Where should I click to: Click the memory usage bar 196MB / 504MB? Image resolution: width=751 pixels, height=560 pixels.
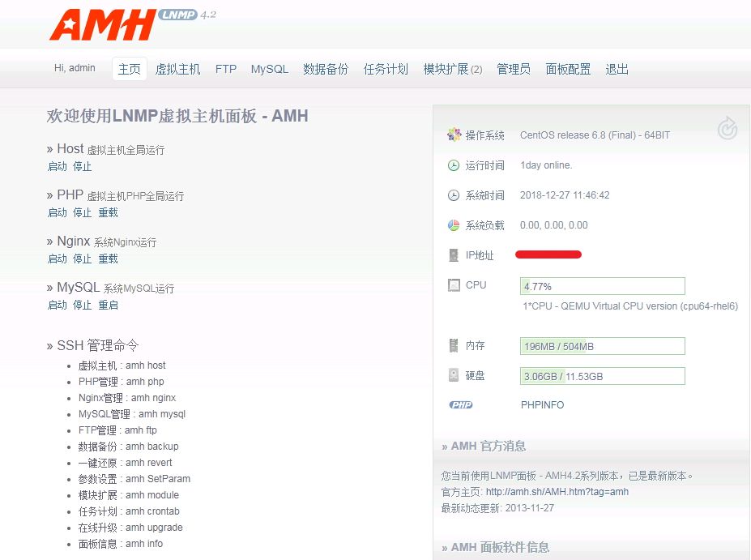pos(603,346)
